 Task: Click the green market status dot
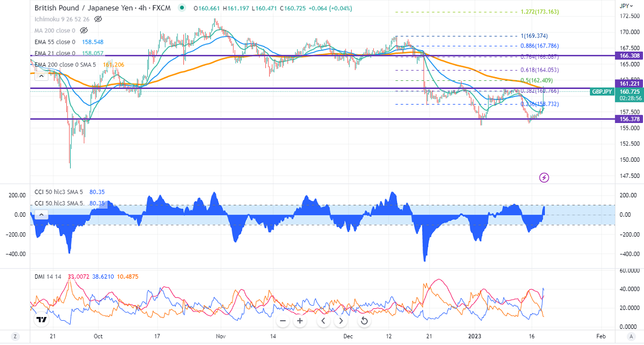point(182,8)
